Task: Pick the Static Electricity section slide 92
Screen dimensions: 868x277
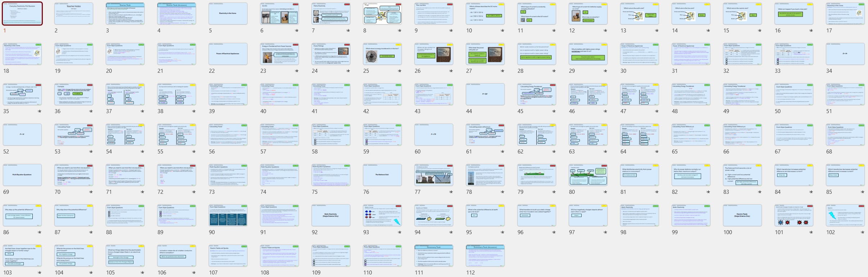Action: pos(331,215)
